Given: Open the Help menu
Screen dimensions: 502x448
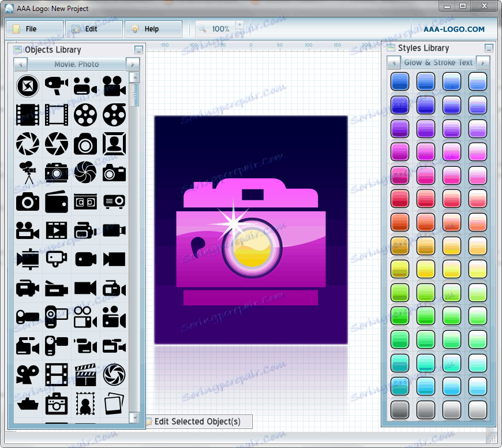Looking at the screenshot, I should point(153,29).
